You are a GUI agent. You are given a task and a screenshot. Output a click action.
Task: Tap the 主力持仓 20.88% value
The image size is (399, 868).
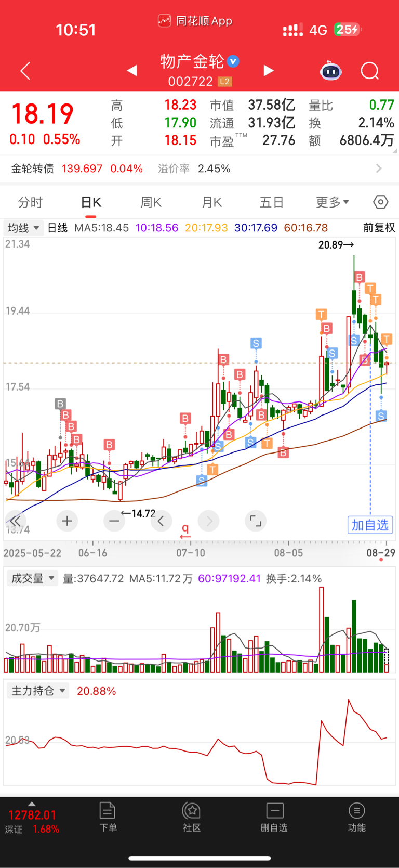coord(97,691)
